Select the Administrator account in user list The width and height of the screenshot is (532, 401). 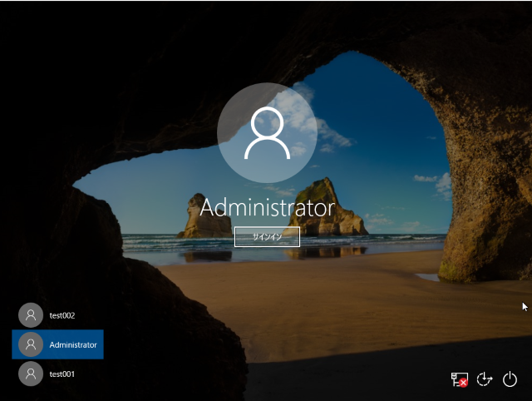pos(57,344)
